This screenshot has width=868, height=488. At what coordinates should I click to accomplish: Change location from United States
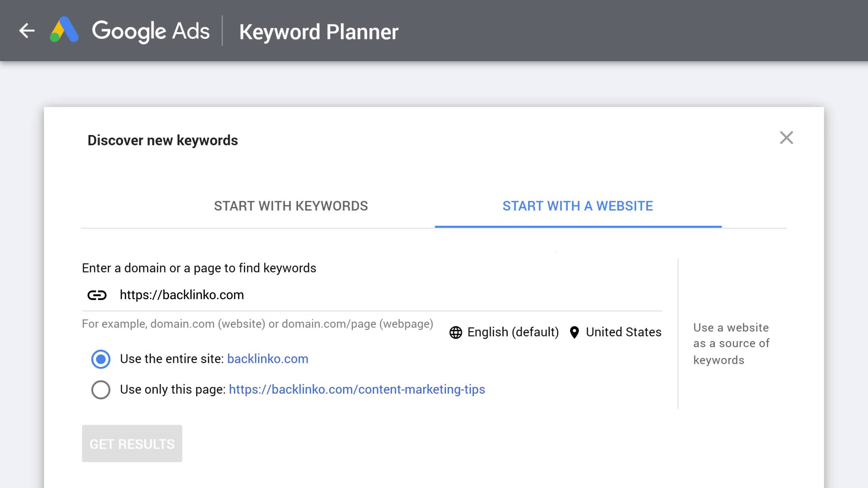tap(623, 332)
